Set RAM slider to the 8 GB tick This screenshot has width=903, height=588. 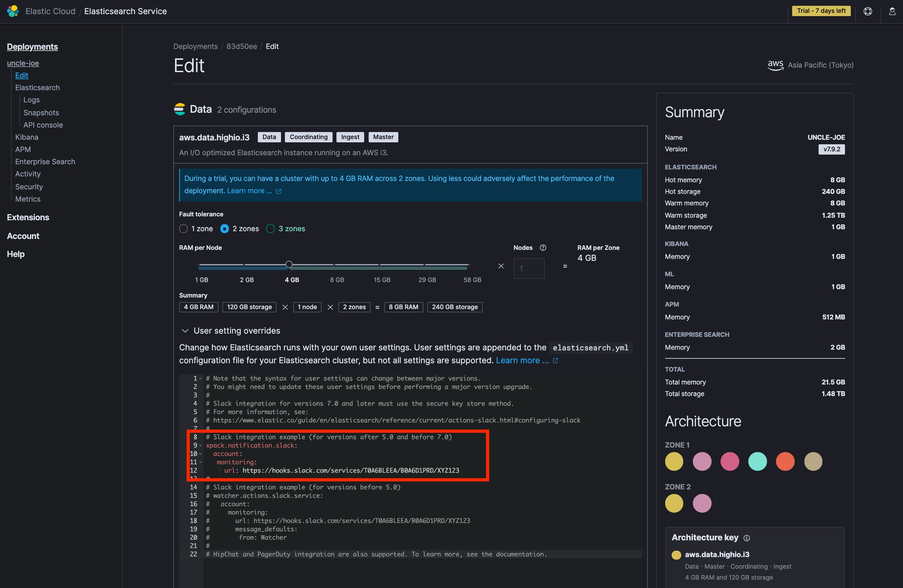click(x=334, y=265)
